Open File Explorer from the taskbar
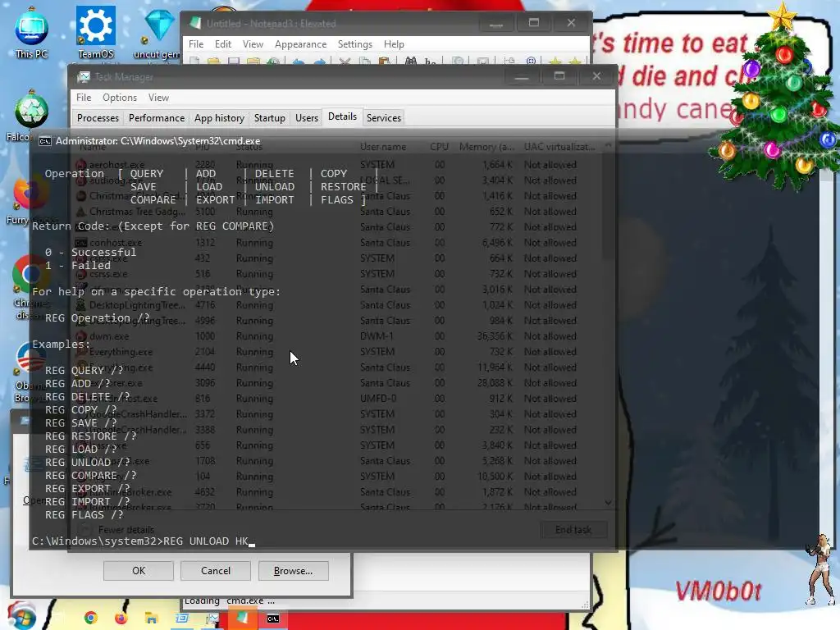 click(152, 619)
